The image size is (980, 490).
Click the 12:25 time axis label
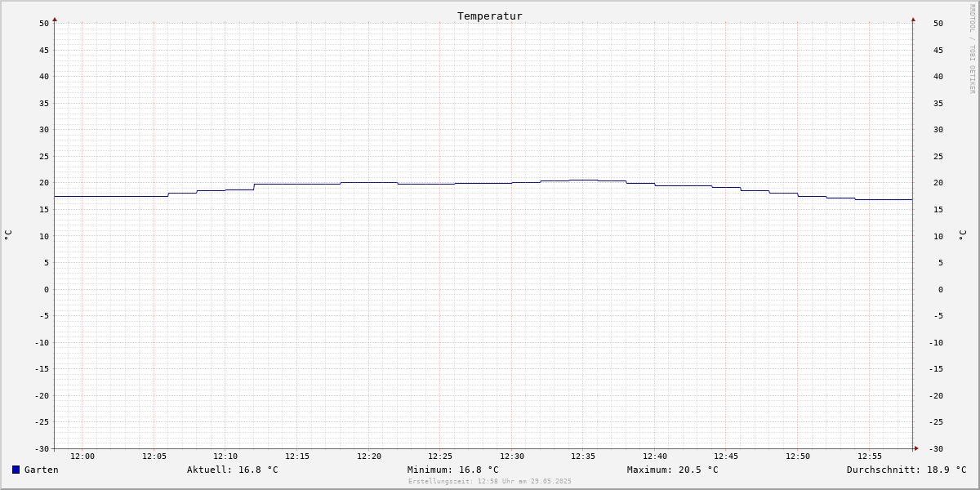coord(440,457)
